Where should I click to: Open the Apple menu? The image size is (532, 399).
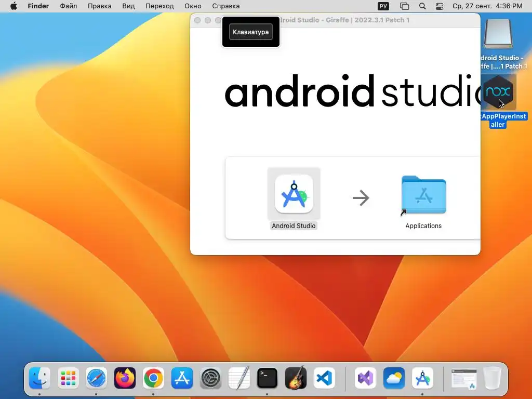point(14,6)
